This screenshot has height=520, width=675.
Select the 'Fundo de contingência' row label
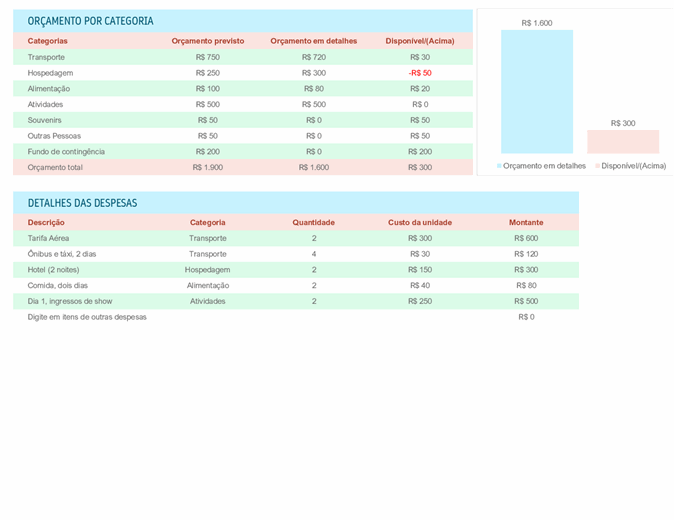(x=66, y=151)
